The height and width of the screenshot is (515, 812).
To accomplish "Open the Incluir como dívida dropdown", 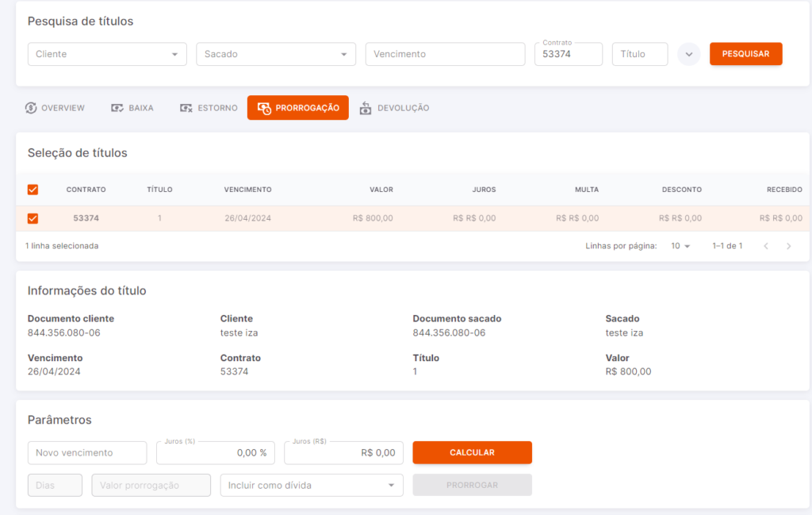I will 312,486.
